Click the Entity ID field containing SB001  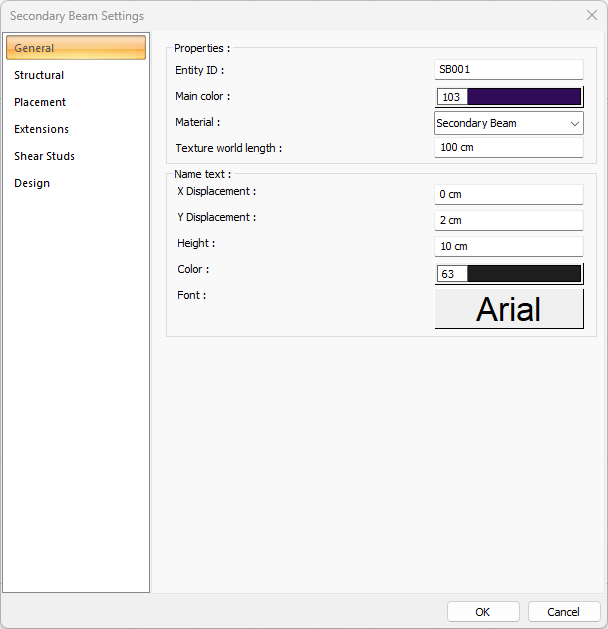508,70
